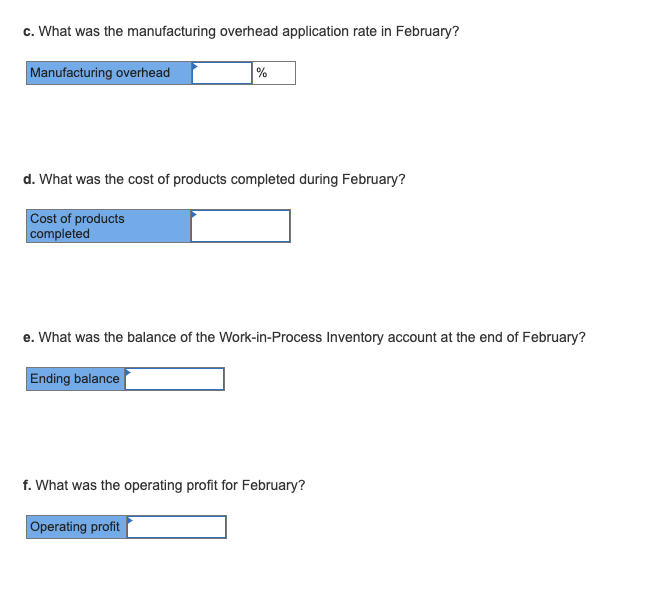Click the blue triangle marker in Manufacturing overhead field
Viewport: 653px width, 589px height.
coord(194,66)
